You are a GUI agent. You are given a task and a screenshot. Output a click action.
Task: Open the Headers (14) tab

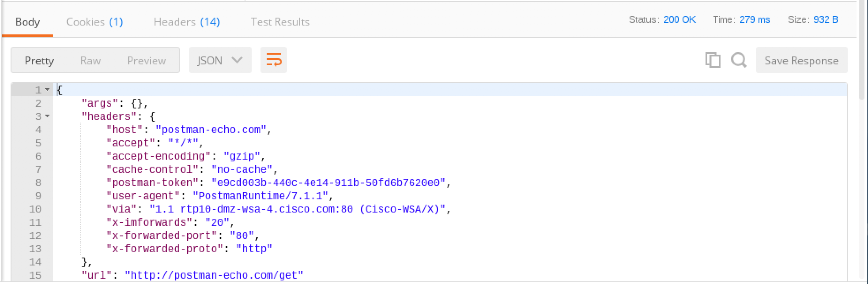pyautogui.click(x=186, y=22)
